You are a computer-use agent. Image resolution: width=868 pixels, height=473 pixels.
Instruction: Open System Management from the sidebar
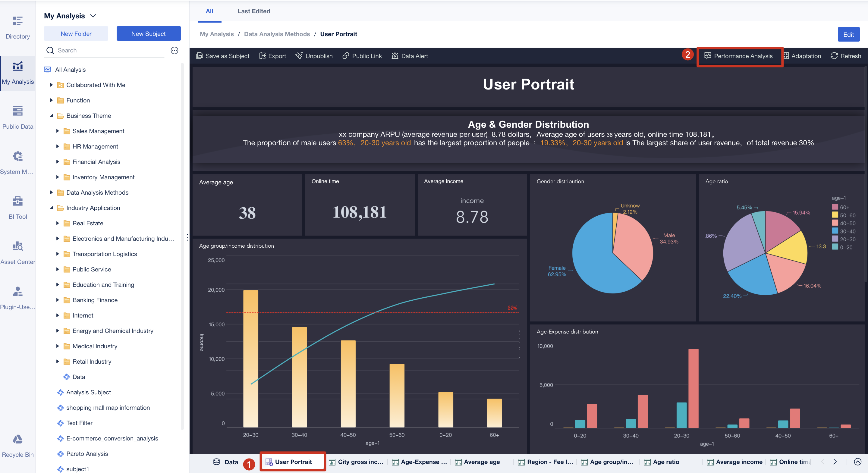(17, 162)
